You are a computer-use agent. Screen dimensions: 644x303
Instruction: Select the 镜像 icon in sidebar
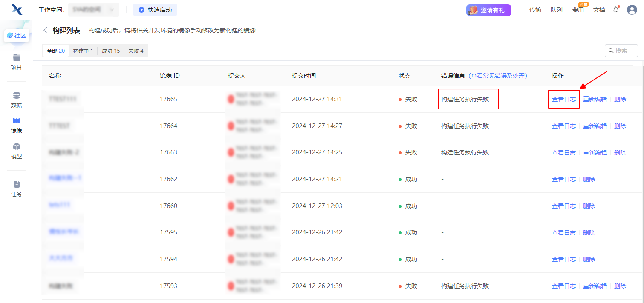pyautogui.click(x=16, y=121)
